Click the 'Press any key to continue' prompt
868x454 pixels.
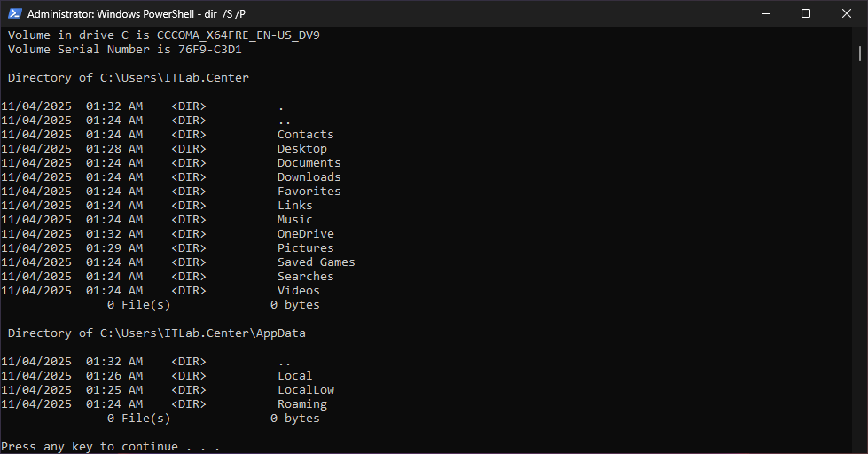pyautogui.click(x=110, y=446)
